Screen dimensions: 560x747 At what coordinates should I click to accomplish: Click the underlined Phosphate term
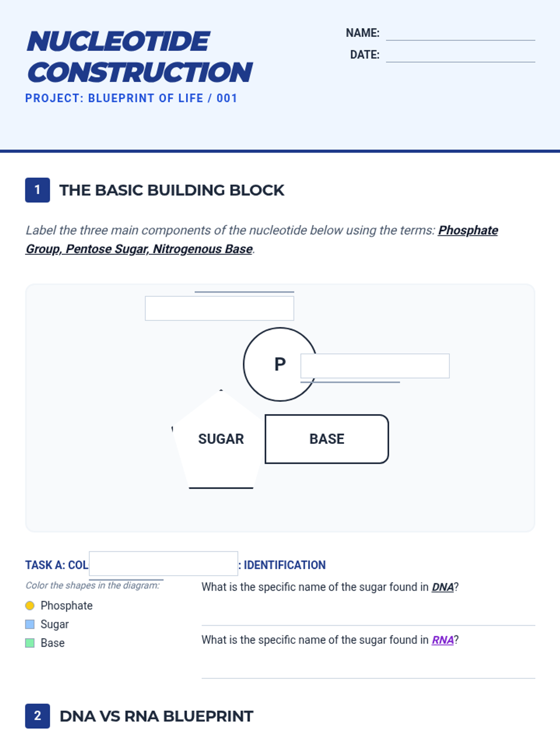[468, 230]
